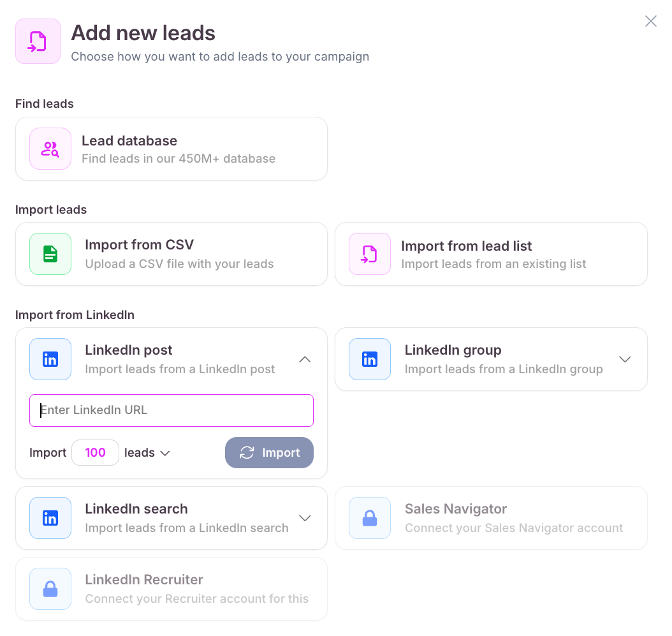Click the LinkedIn Recruiter lock icon
672x636 pixels.
click(x=50, y=589)
